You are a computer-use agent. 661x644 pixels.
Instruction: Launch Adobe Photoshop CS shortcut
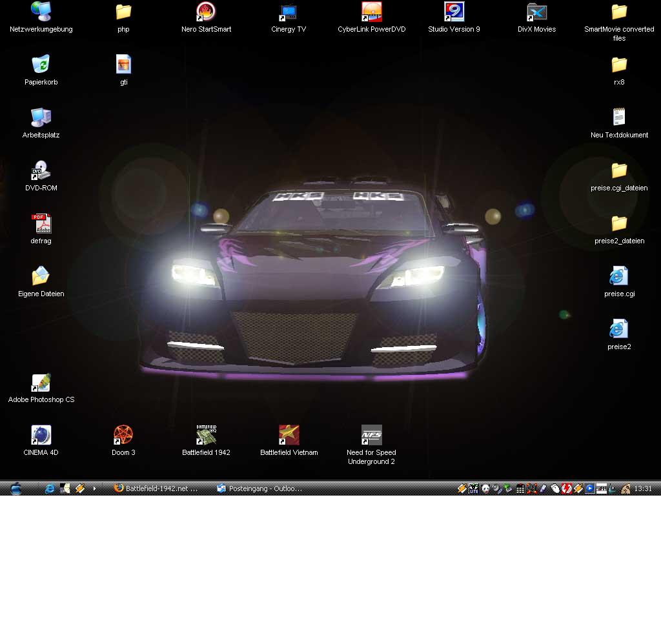point(41,388)
